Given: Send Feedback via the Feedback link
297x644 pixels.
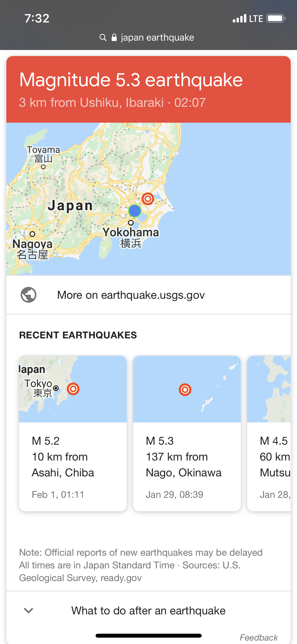Looking at the screenshot, I should tap(258, 637).
